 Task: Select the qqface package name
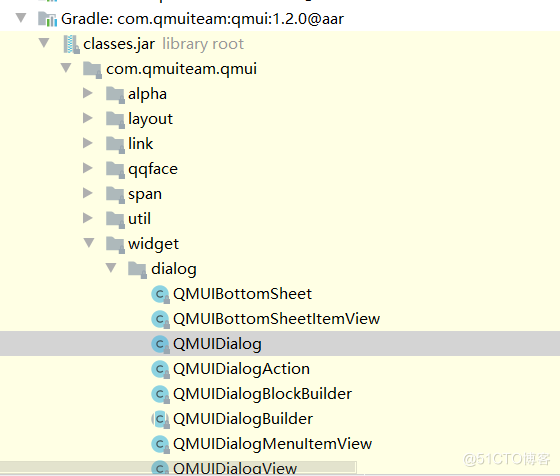(x=153, y=169)
